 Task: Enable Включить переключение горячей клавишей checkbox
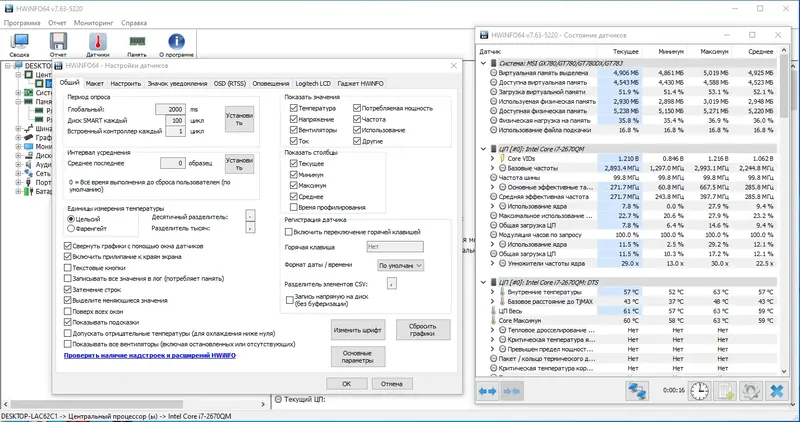coord(289,232)
